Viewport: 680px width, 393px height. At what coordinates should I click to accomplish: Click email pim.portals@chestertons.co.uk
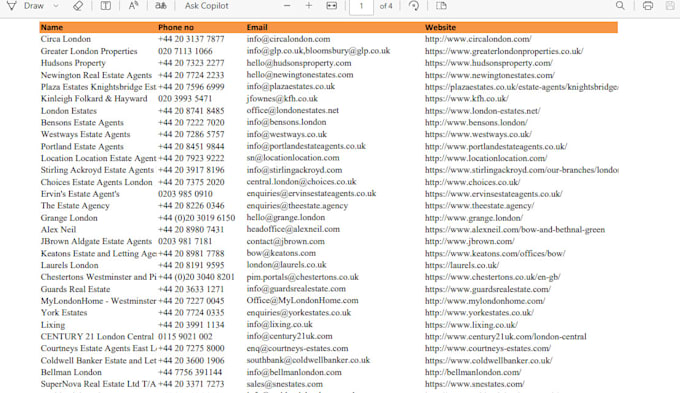303,277
